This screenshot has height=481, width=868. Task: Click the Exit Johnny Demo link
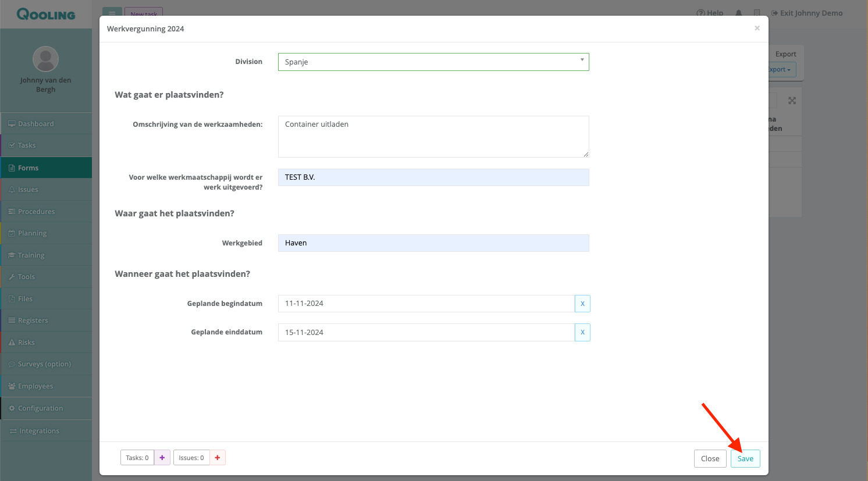pos(807,13)
